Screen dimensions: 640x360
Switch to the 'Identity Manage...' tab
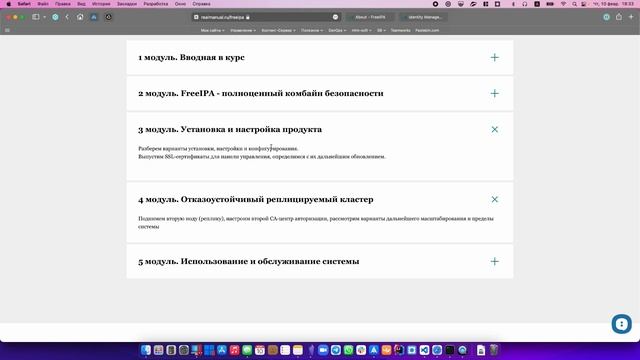424,17
